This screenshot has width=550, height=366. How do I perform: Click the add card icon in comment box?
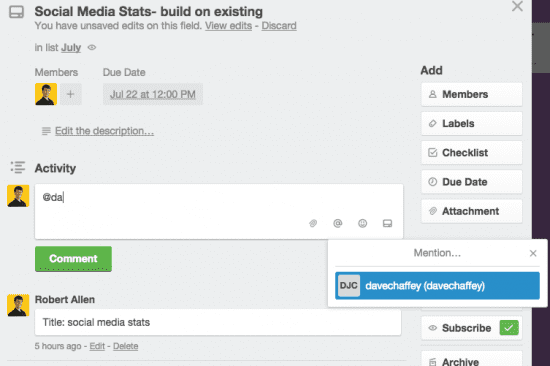coord(387,223)
